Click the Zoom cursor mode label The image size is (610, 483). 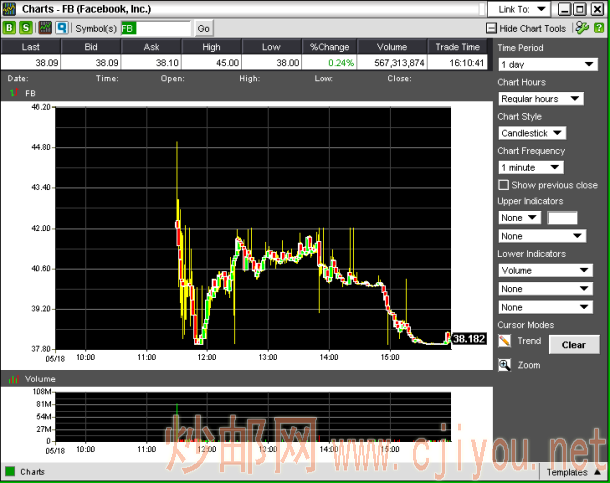(x=529, y=365)
